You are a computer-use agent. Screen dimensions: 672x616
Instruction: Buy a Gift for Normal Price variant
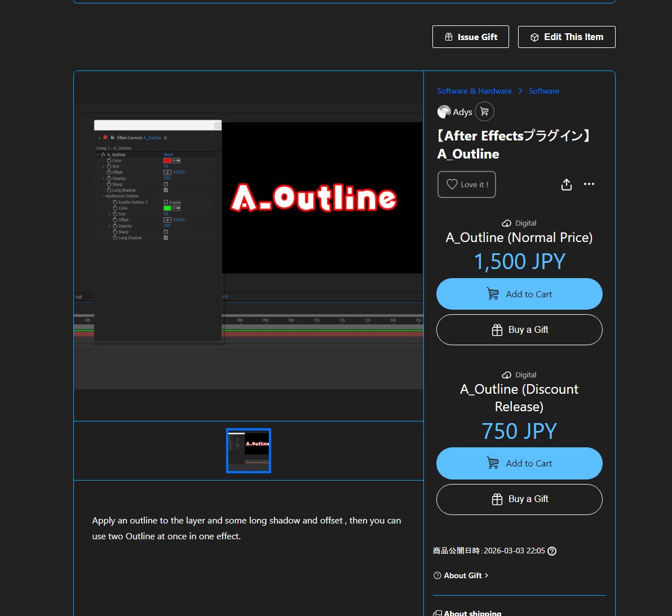tap(519, 329)
